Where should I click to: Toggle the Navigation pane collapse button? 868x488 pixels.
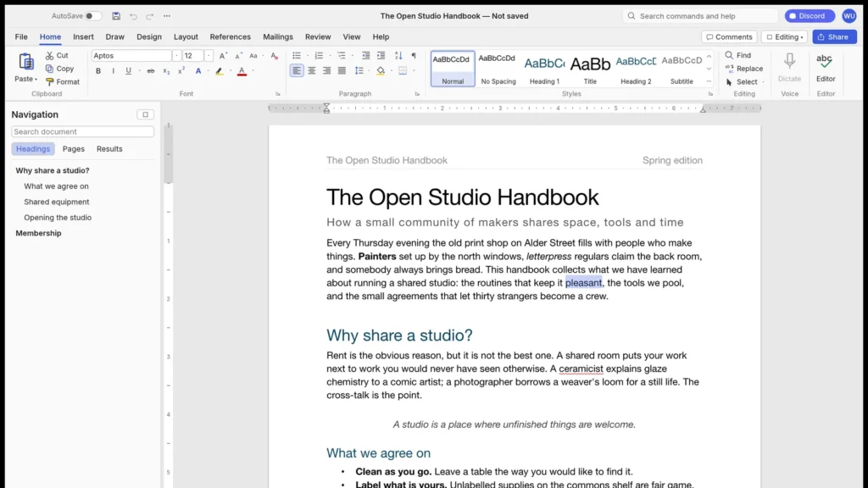pos(146,114)
